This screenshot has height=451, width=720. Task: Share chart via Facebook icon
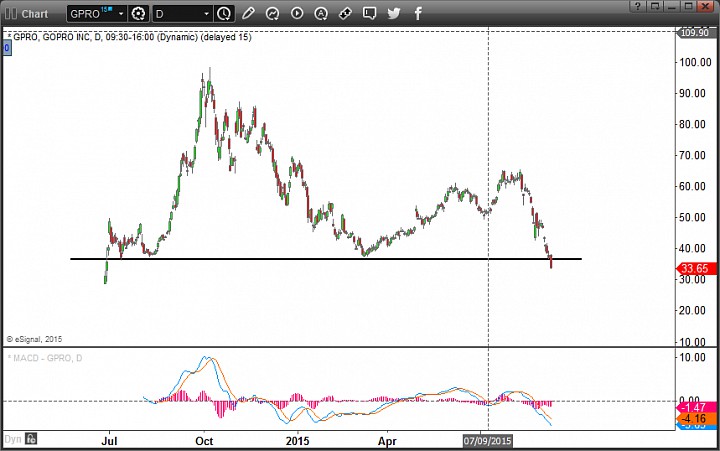pyautogui.click(x=418, y=13)
